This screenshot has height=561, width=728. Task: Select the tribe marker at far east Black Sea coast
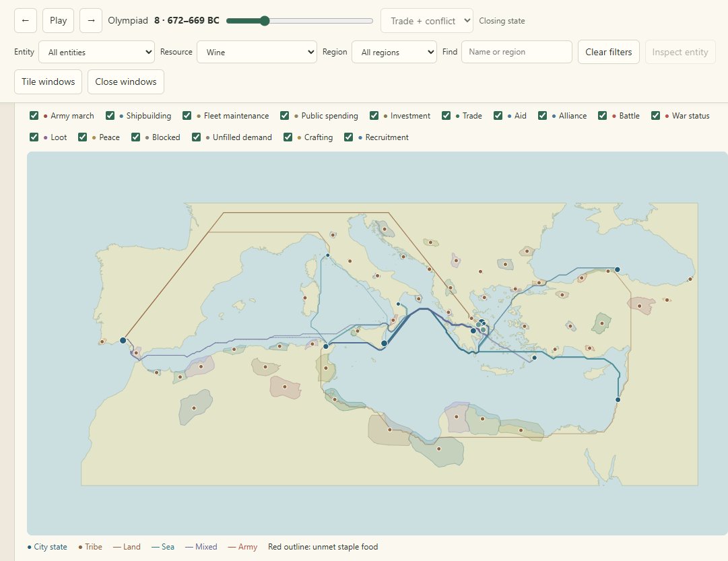(x=690, y=279)
